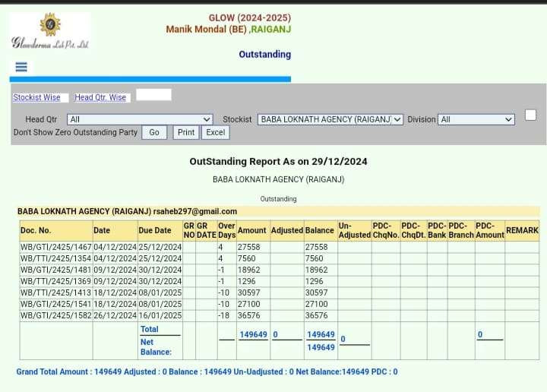Open the Head Qtr dropdown
Image resolution: width=547 pixels, height=392 pixels.
point(140,119)
